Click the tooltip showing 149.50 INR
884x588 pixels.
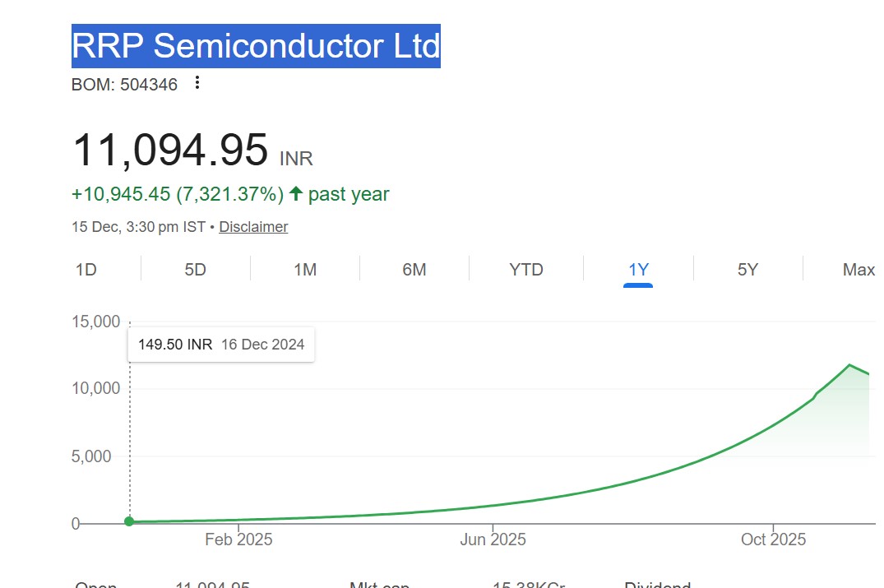pos(220,344)
